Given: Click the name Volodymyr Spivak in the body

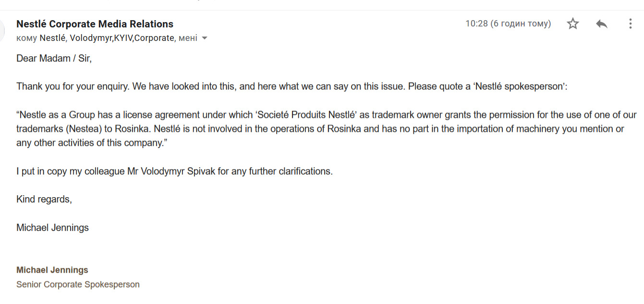Looking at the screenshot, I should (x=178, y=171).
